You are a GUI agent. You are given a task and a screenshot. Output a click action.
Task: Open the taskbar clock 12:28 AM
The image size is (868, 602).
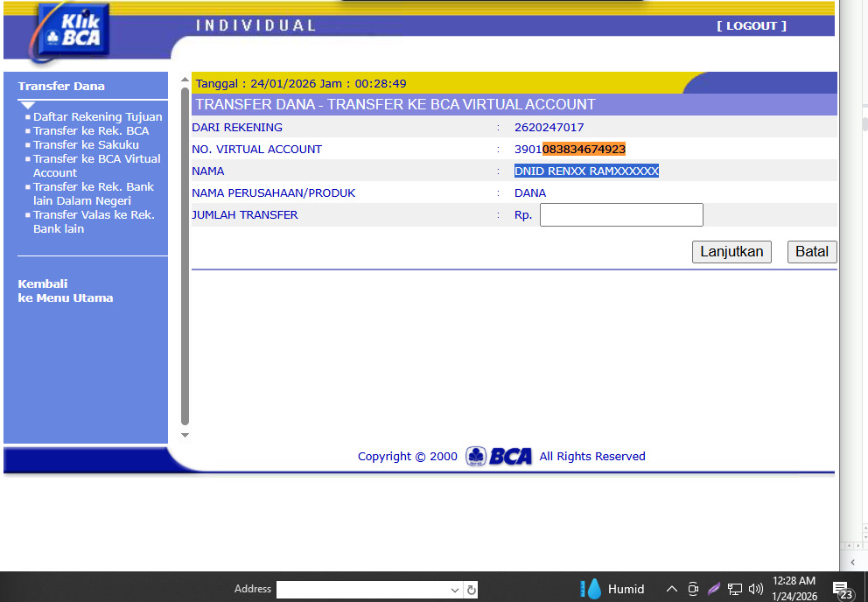(x=794, y=588)
